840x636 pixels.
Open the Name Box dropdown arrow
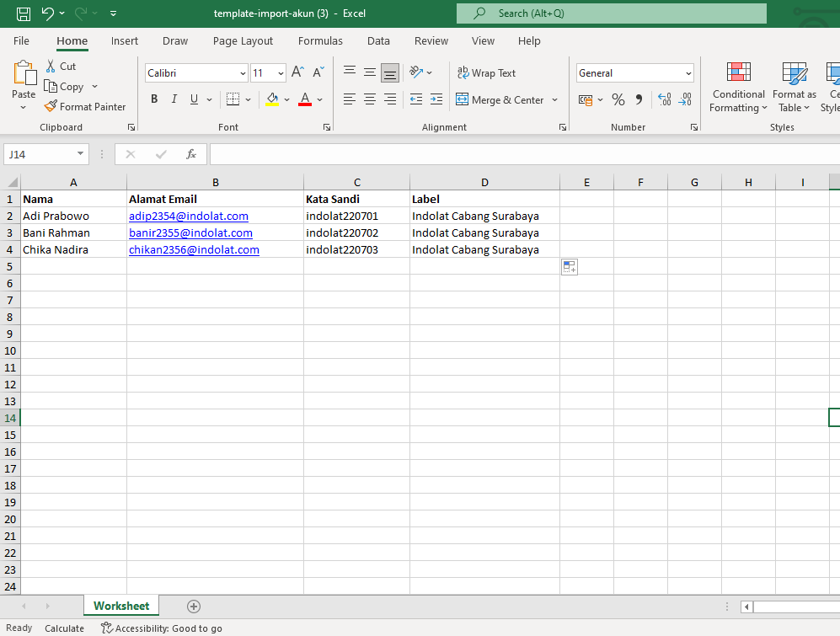coord(80,154)
